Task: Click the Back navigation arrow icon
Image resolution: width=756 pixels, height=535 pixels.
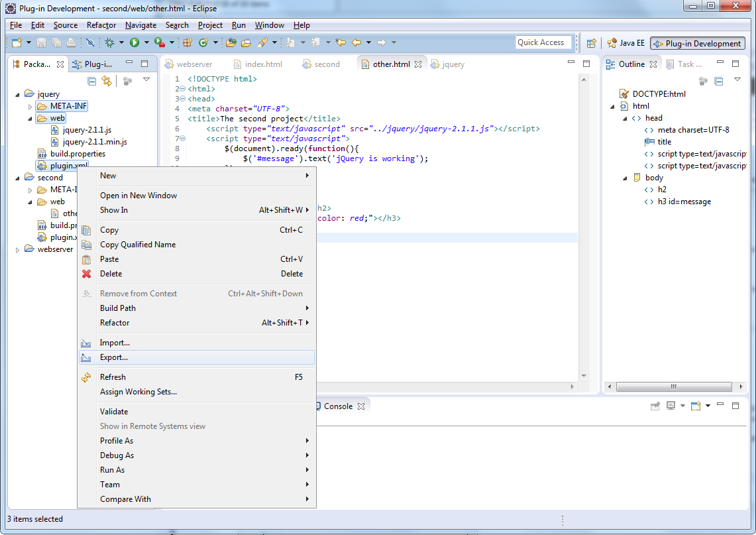Action: pos(356,42)
